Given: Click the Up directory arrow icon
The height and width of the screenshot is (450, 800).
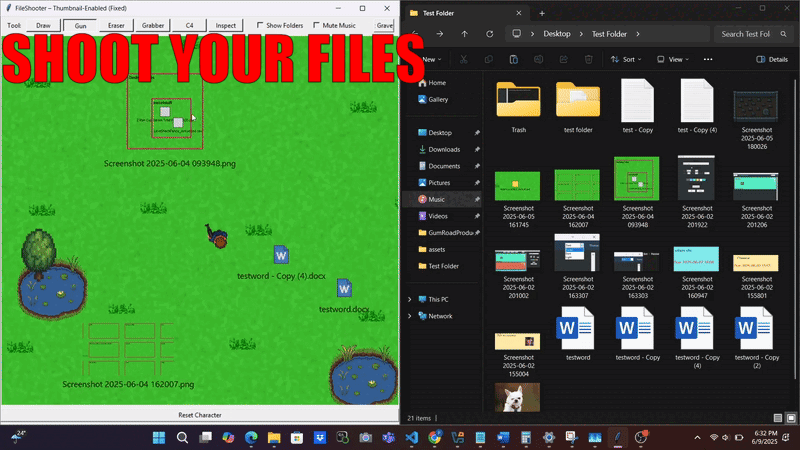Looking at the screenshot, I should coord(464,34).
